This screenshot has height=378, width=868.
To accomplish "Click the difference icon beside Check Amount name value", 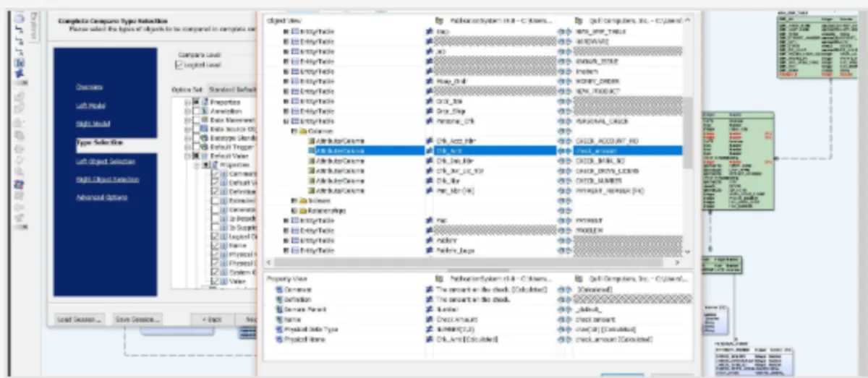I will (x=429, y=319).
